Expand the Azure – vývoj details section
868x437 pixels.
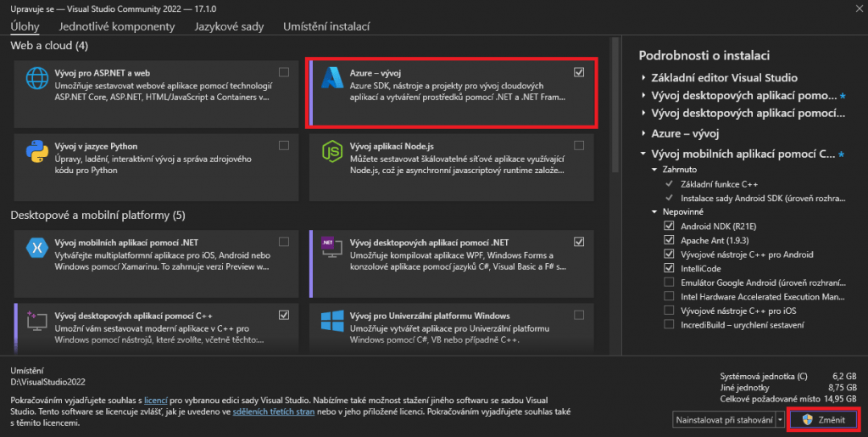point(644,134)
